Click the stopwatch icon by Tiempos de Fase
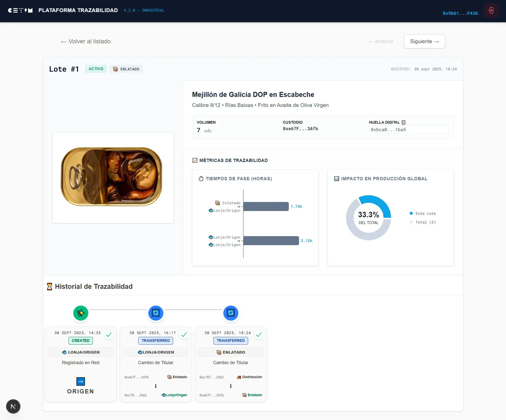506x420 pixels. click(201, 179)
